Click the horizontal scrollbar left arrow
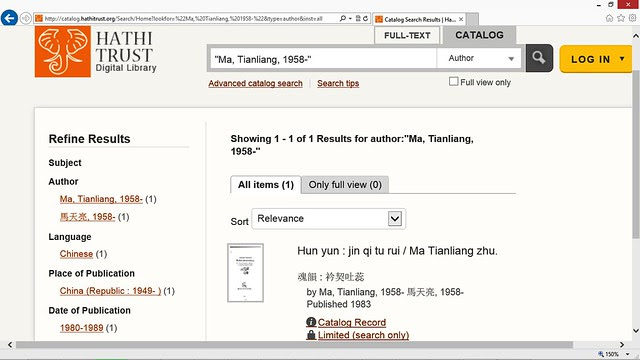 (x=10, y=345)
